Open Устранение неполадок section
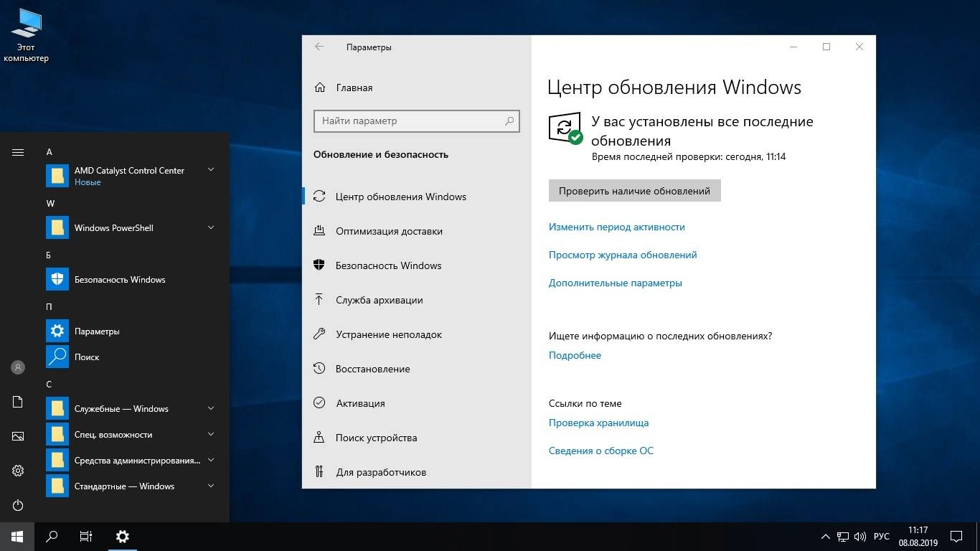Image resolution: width=980 pixels, height=551 pixels. coord(417,334)
